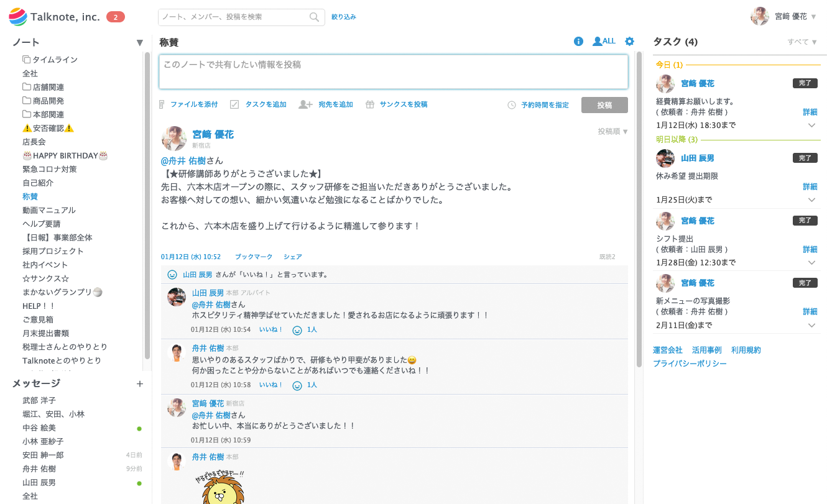This screenshot has width=827, height=504.
Task: Click the ファイルを添付 paperclip icon
Action: point(162,104)
